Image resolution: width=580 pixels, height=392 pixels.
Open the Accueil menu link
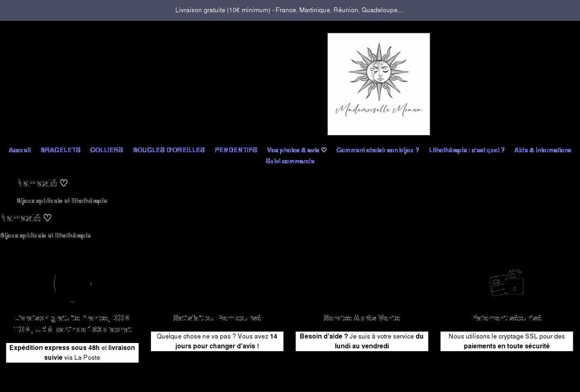tap(20, 150)
